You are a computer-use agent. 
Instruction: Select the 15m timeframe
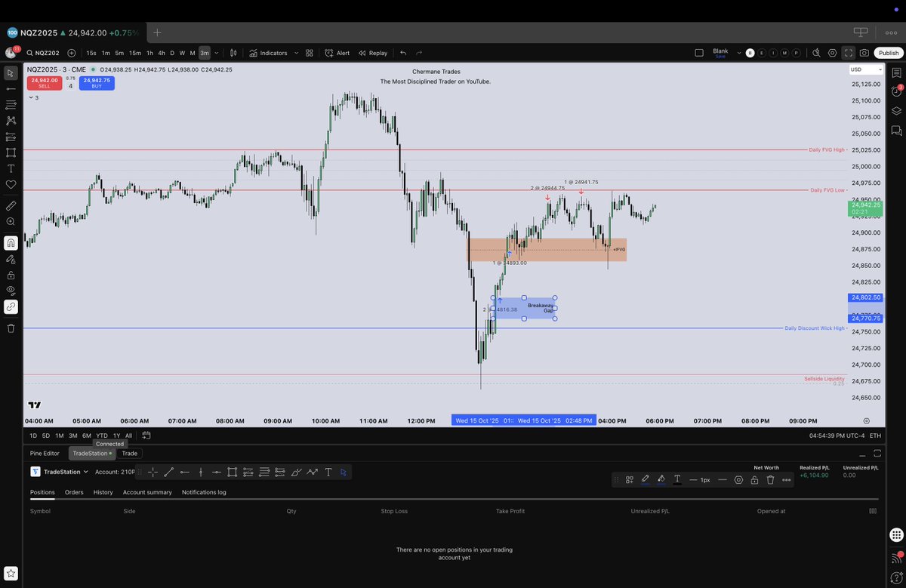pyautogui.click(x=134, y=53)
